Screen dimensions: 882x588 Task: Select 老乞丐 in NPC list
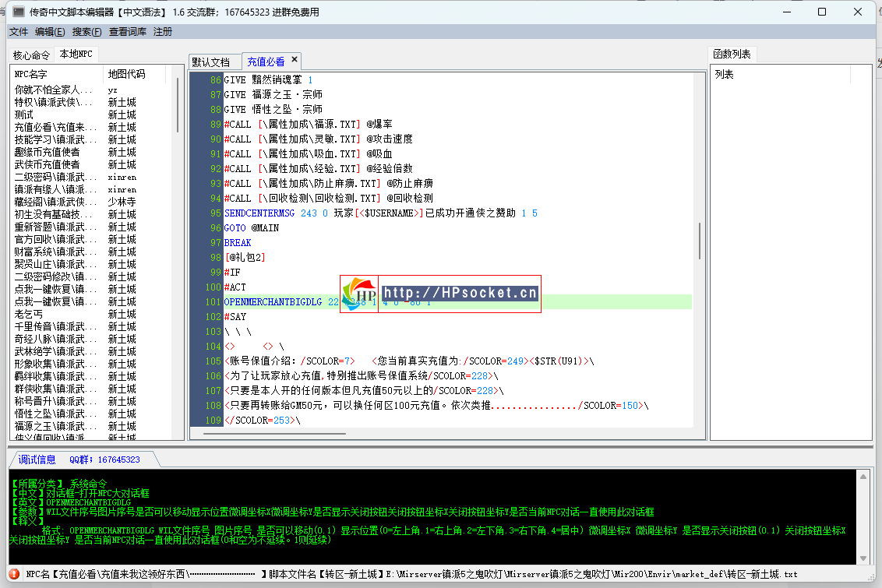tap(31, 314)
